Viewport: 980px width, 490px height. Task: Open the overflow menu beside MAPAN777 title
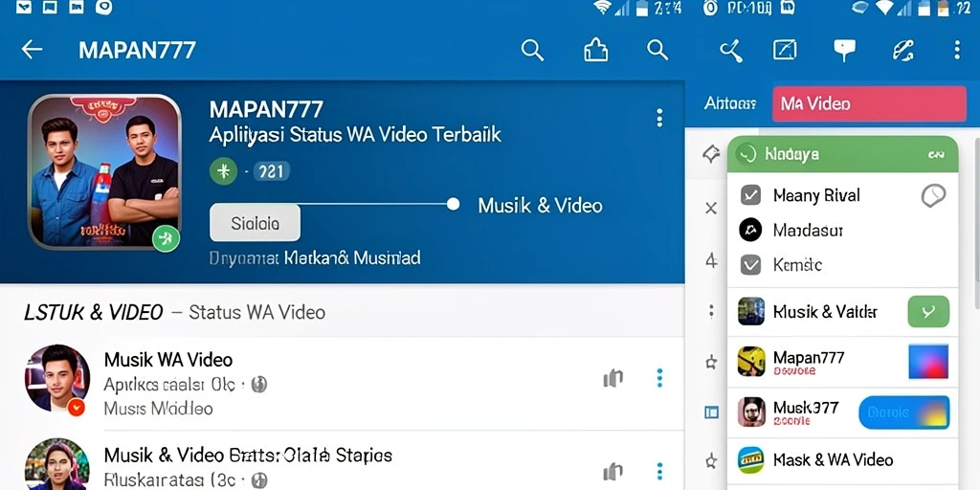point(659,118)
